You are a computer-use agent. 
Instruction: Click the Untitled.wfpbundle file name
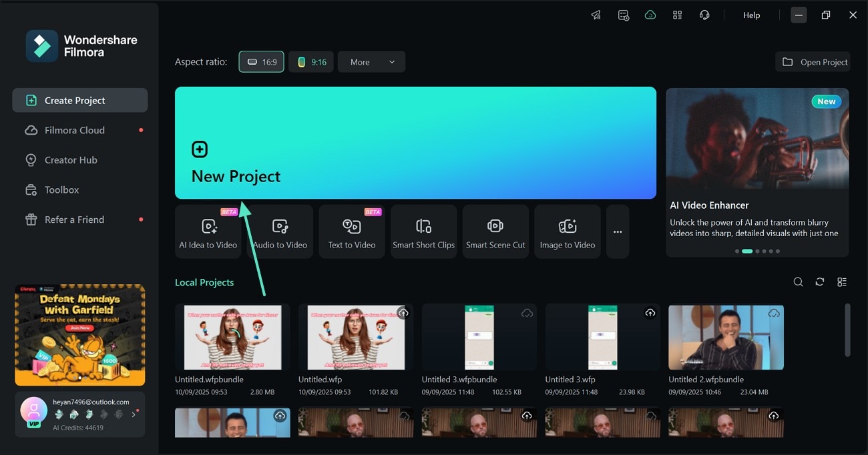[209, 380]
